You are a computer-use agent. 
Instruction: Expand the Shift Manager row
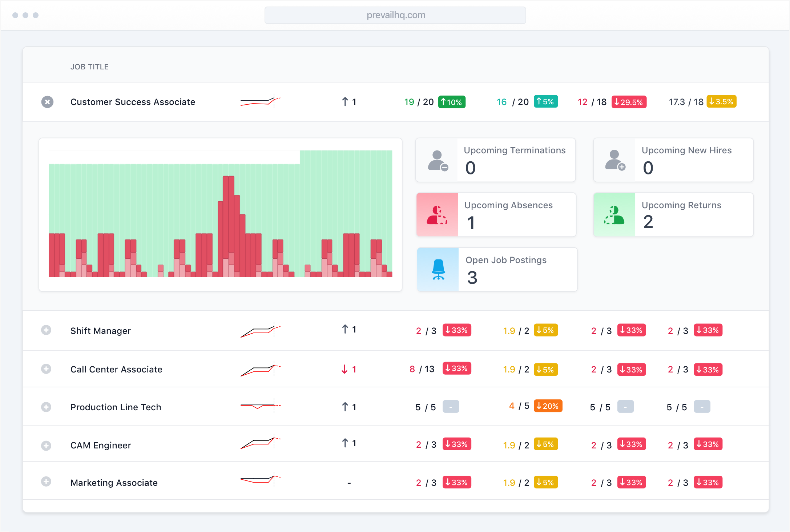pyautogui.click(x=46, y=330)
